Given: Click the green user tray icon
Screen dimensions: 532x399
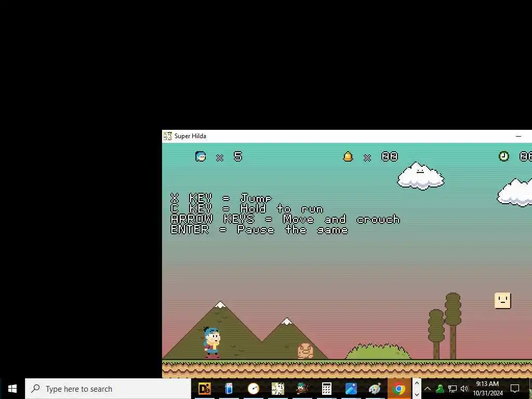Looking at the screenshot, I should coord(440,389).
